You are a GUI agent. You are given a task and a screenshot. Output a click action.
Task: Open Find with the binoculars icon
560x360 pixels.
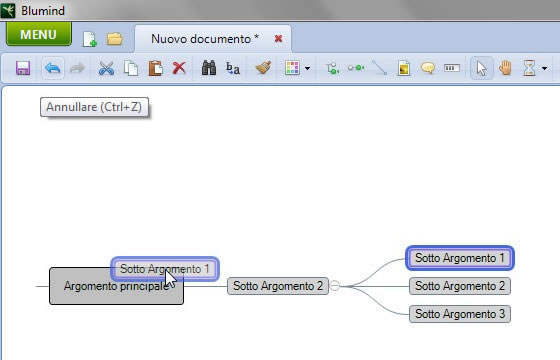point(209,68)
